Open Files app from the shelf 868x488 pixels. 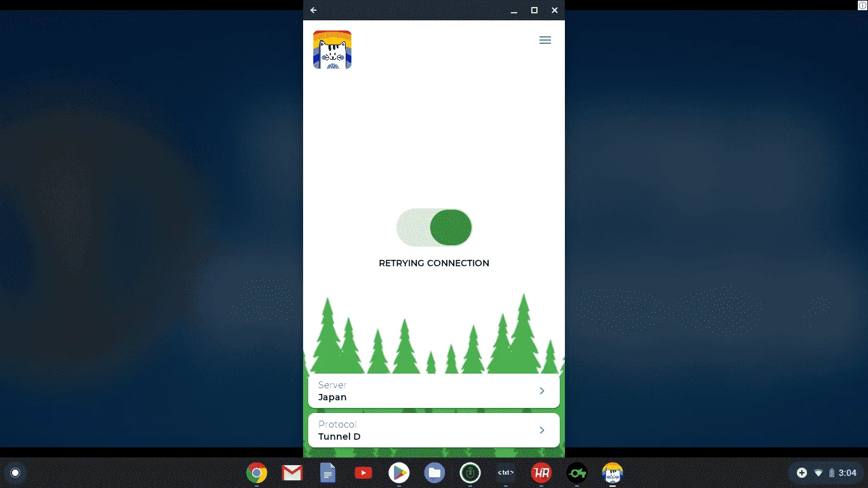point(435,473)
